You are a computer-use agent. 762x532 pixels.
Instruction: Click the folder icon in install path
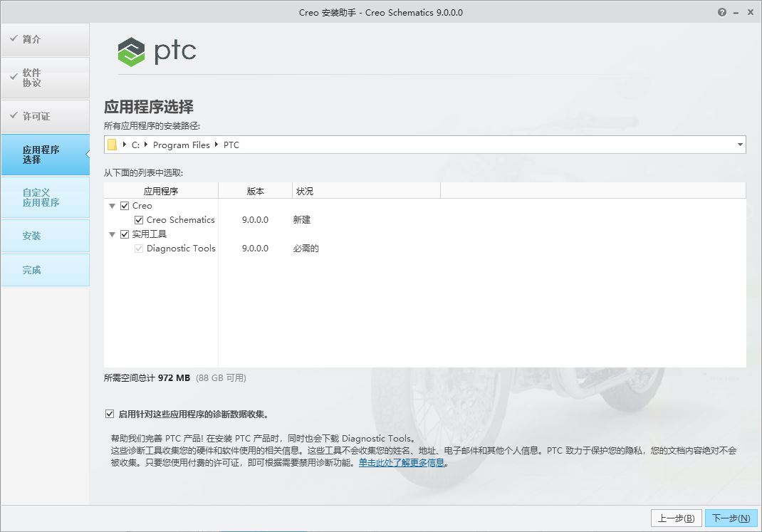point(113,145)
